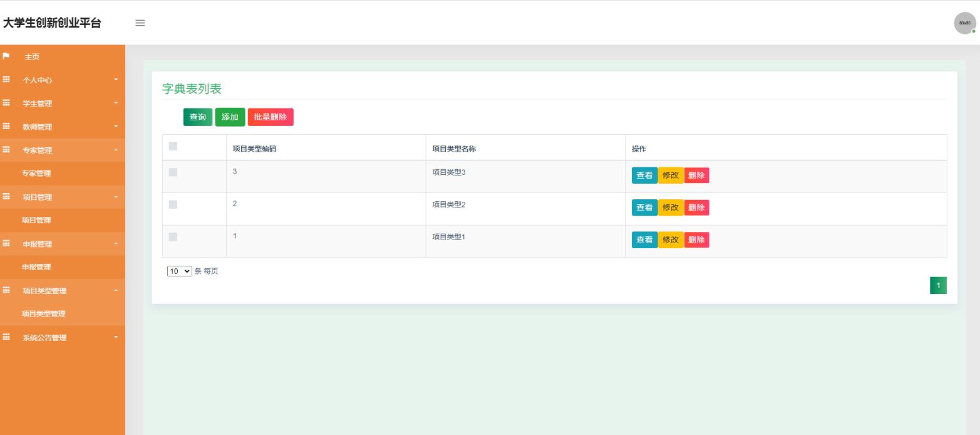This screenshot has width=980, height=435.
Task: Click the grid icon next to 个人中心
Action: pos(6,80)
